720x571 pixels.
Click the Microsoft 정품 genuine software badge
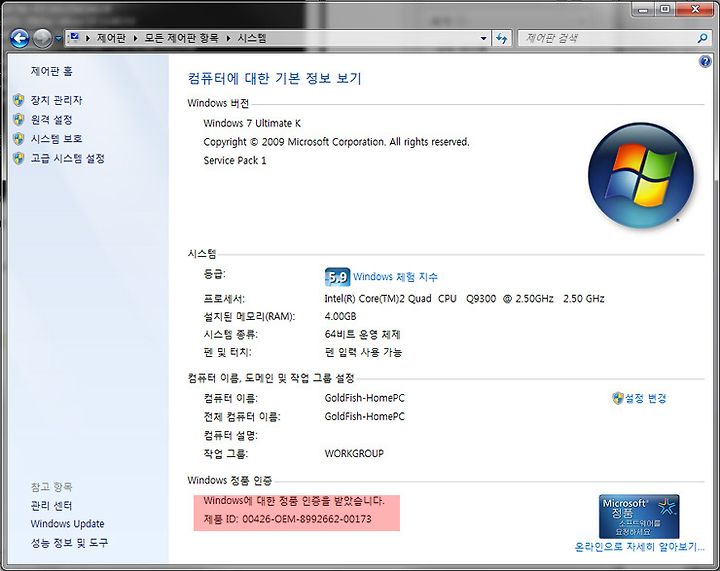[639, 516]
